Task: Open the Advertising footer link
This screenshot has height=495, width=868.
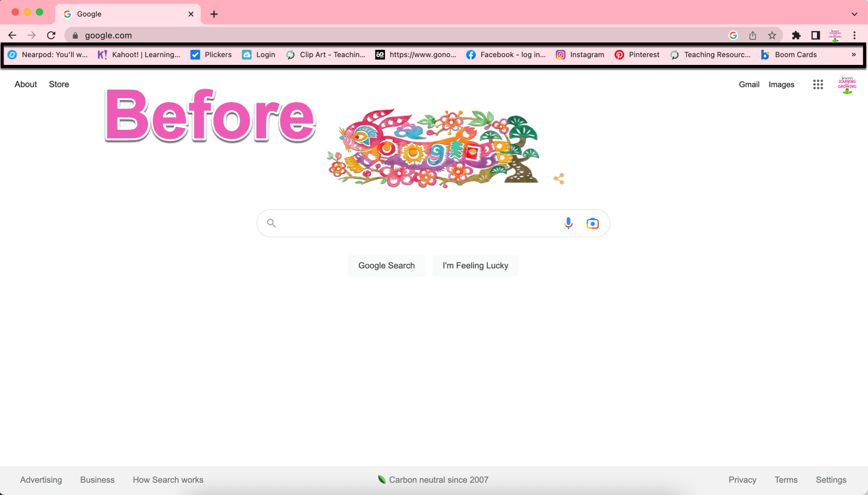Action: click(x=41, y=480)
